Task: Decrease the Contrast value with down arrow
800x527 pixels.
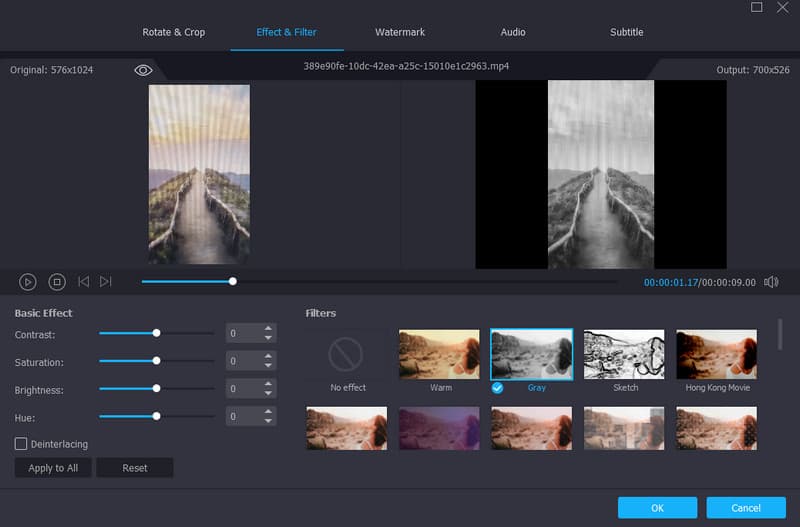Action: [268, 338]
